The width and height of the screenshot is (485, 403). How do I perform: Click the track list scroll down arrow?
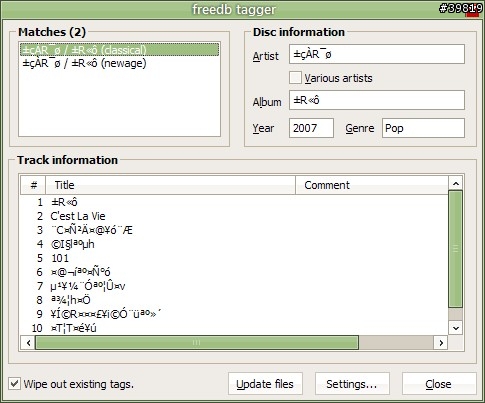pos(456,328)
